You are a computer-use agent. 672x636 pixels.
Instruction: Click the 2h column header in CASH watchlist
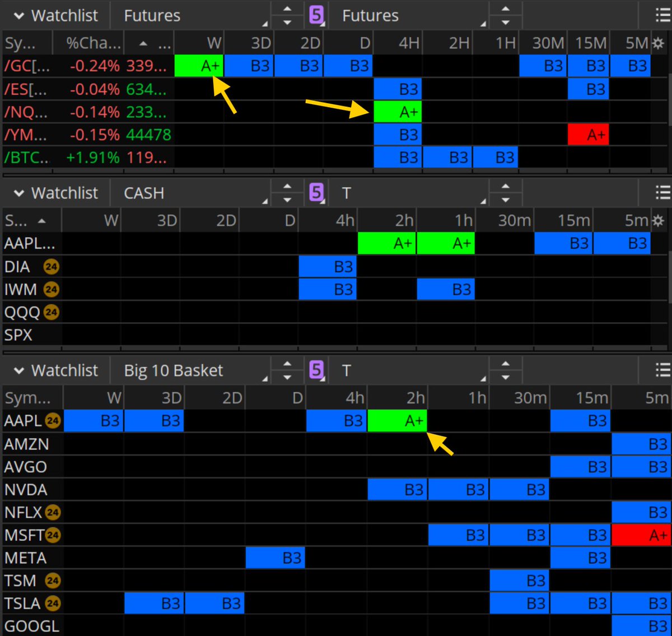point(386,220)
